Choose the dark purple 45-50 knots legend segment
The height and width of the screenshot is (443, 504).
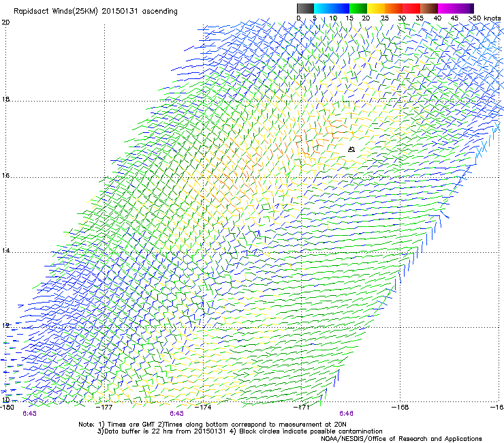coord(464,8)
